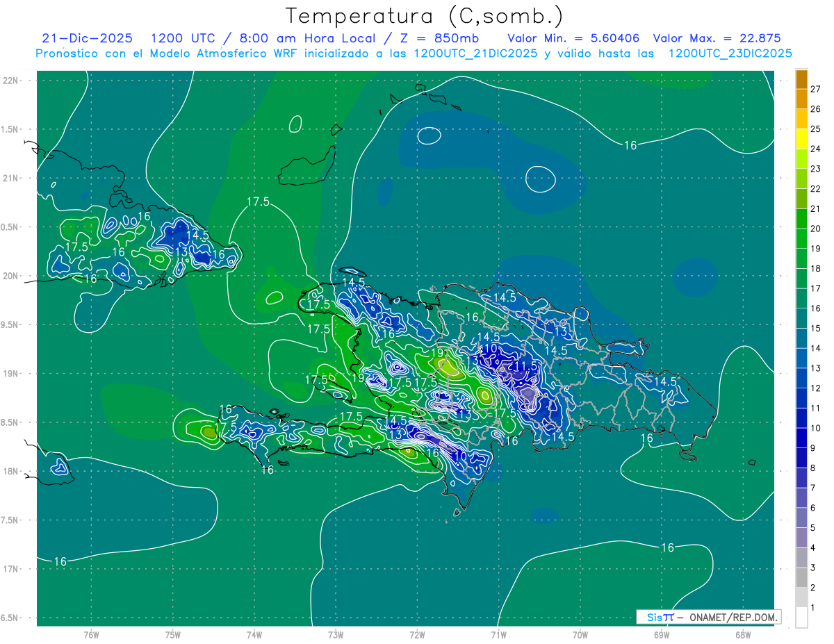Click the "21N" latitude axis label
The height and width of the screenshot is (644, 834).
pyautogui.click(x=11, y=178)
